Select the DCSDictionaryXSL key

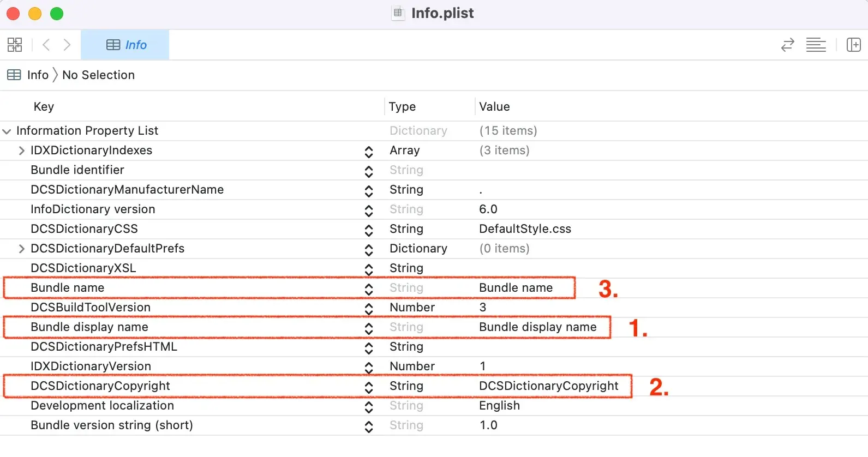[x=83, y=268]
